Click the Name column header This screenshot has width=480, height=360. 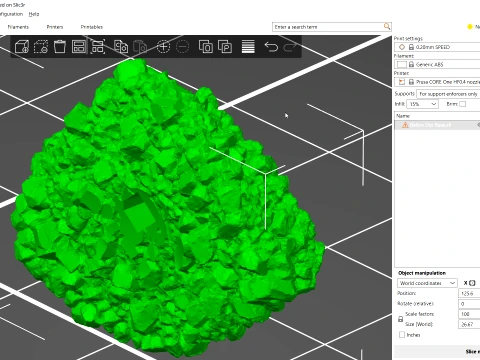pyautogui.click(x=437, y=116)
